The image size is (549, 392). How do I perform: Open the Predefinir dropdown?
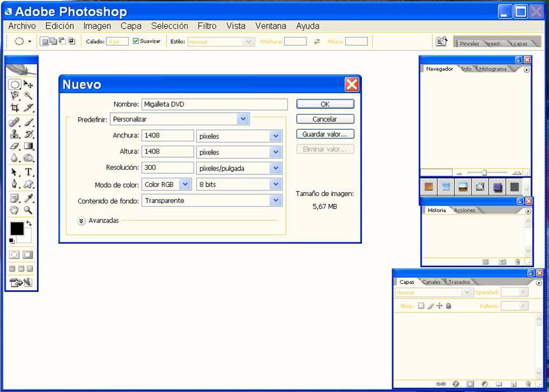click(x=243, y=119)
